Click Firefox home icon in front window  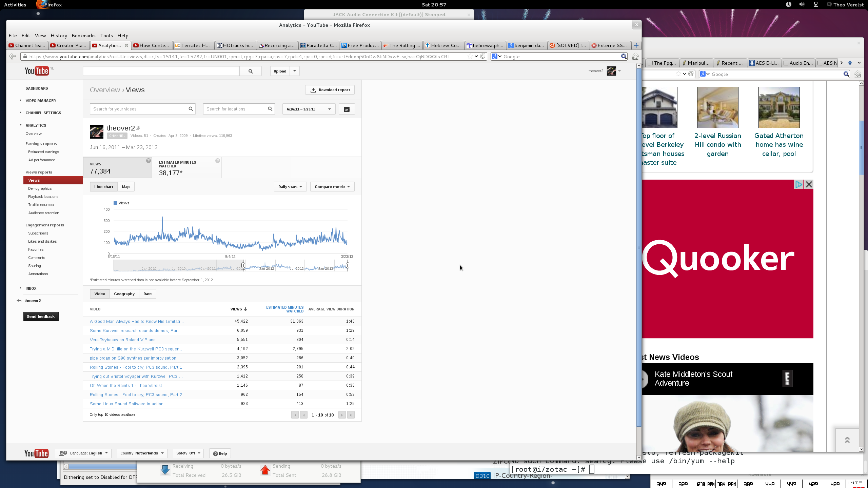point(635,57)
